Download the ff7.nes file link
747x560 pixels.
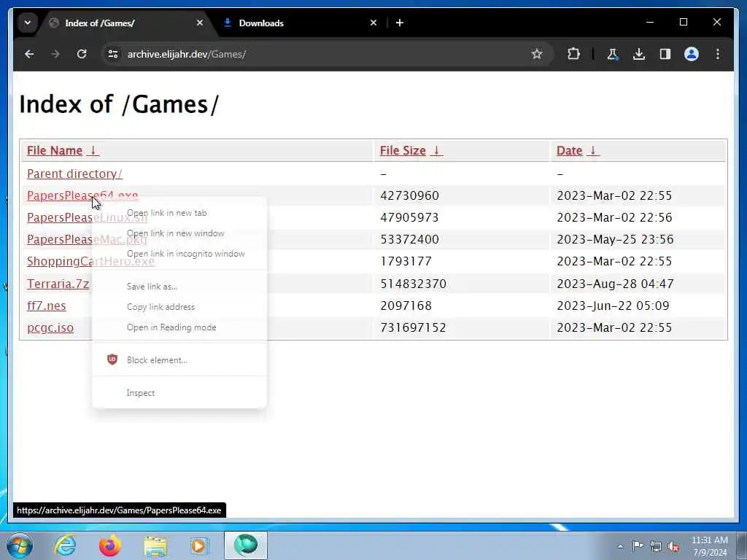pos(46,306)
